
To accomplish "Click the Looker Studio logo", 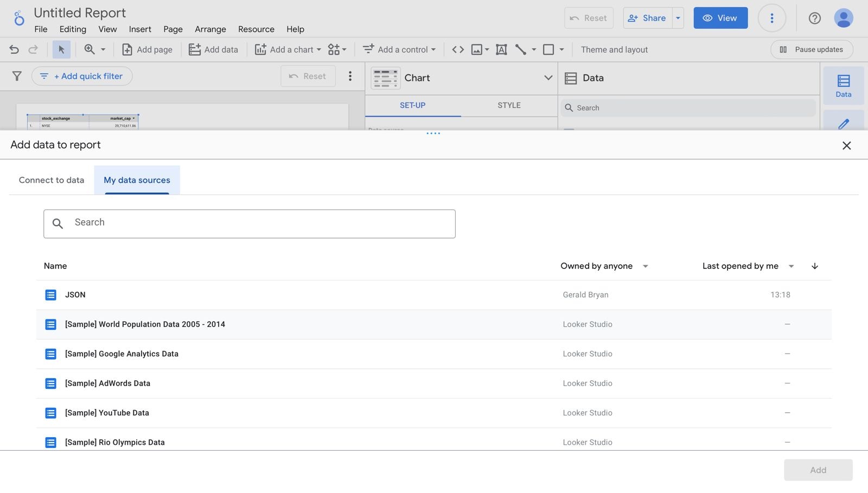I will [19, 18].
